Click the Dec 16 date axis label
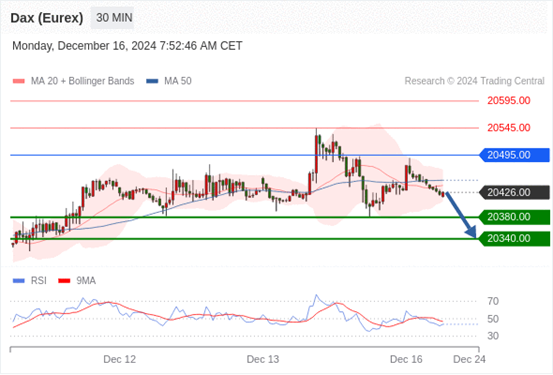This screenshot has height=375, width=553. pos(406,359)
